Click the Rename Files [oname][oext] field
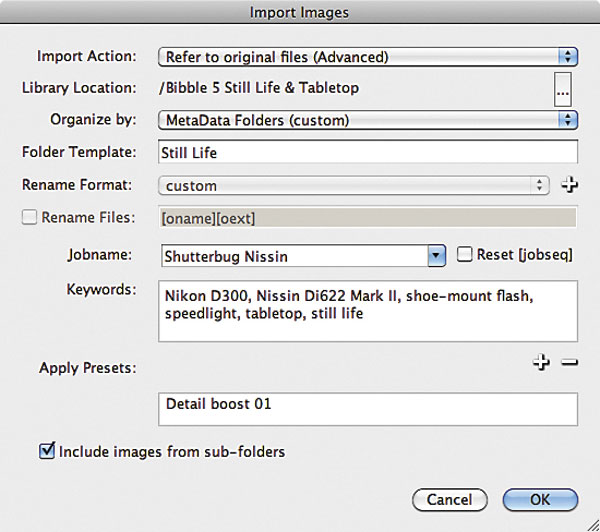This screenshot has height=532, width=600. coord(368,218)
